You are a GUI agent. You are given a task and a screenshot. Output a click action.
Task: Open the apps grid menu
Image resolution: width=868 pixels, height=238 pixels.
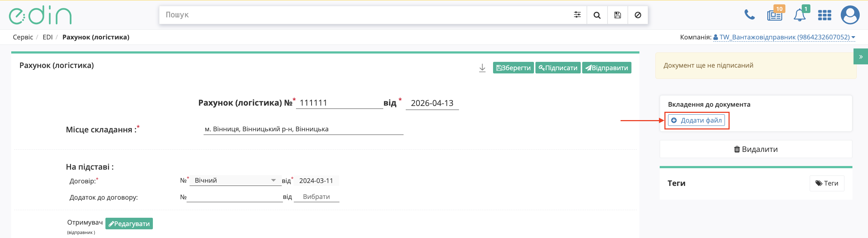(x=825, y=15)
